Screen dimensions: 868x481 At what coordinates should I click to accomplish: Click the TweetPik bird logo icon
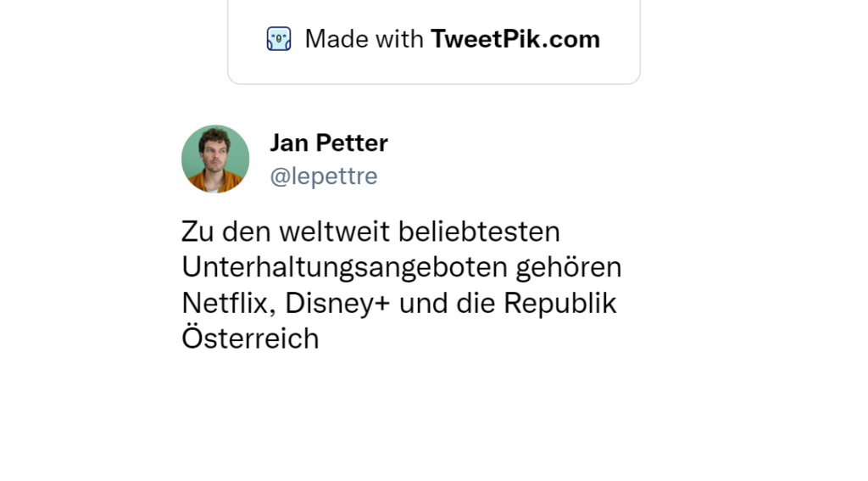point(279,39)
